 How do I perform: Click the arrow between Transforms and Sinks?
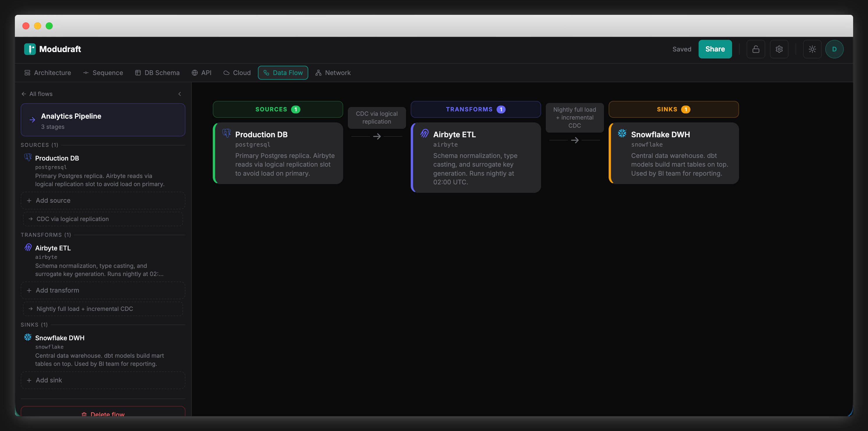(x=575, y=140)
